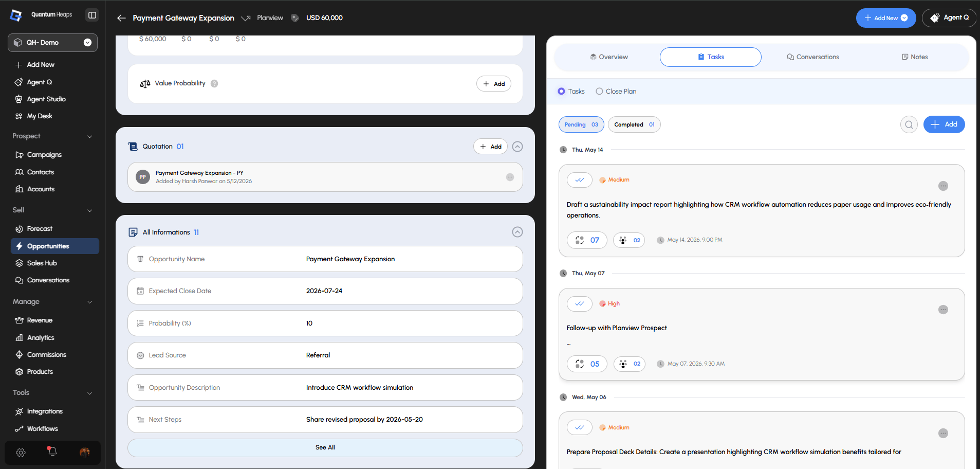The height and width of the screenshot is (469, 980).
Task: Go back using the arrow icon
Action: (x=121, y=18)
